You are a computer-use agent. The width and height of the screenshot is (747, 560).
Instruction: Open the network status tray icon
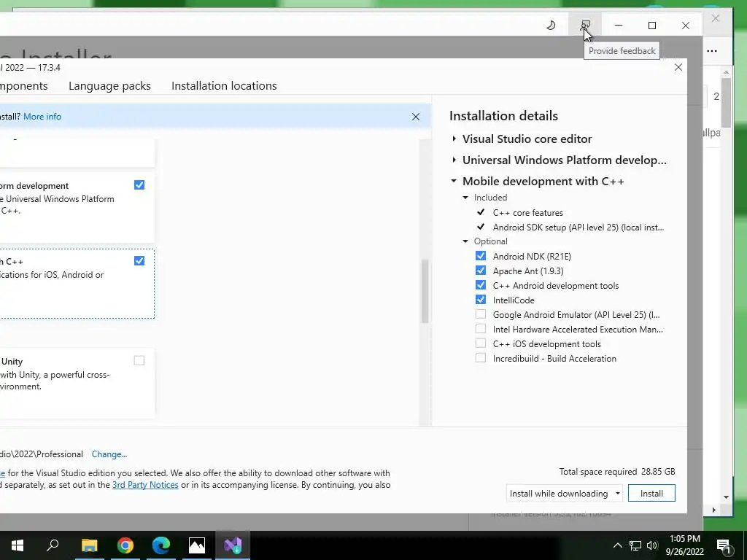[635, 545]
